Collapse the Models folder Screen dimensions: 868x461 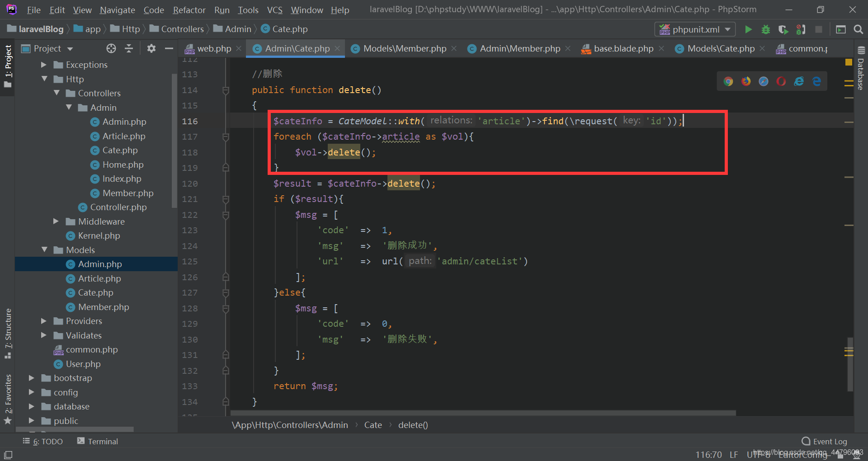44,249
